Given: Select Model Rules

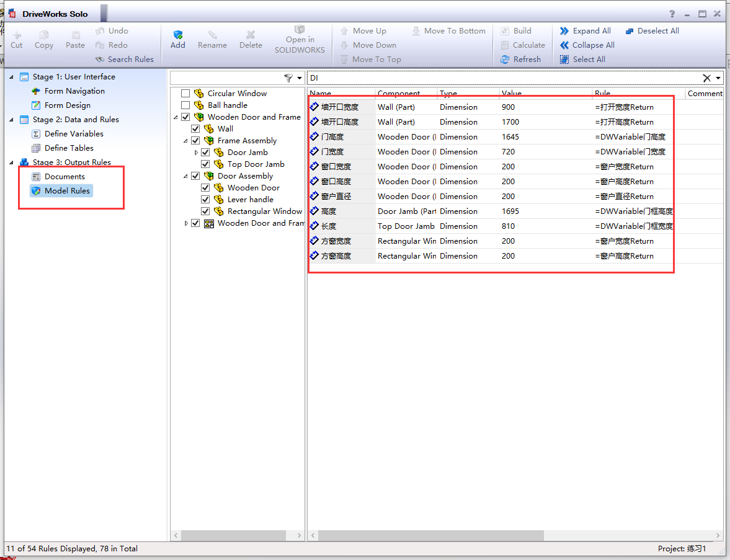Looking at the screenshot, I should [61, 191].
